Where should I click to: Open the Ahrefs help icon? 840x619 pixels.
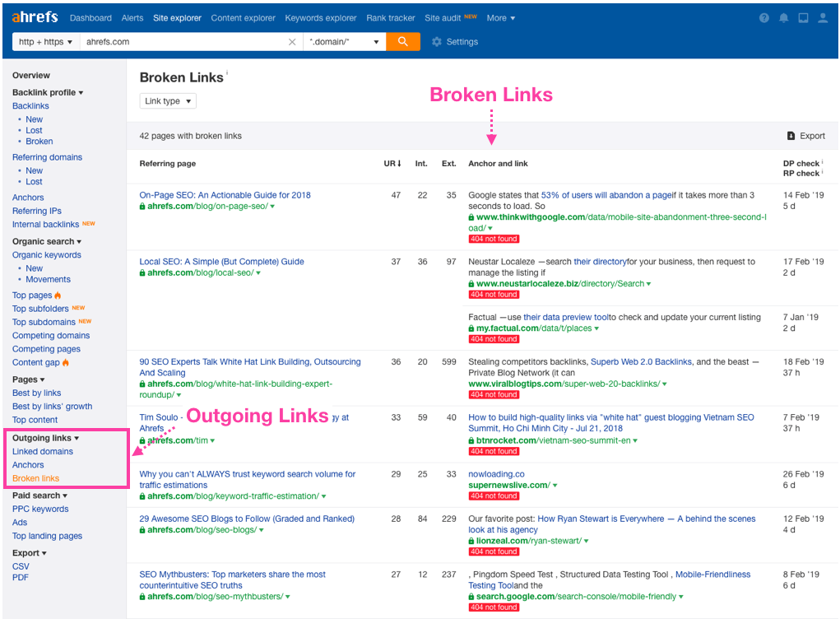click(x=763, y=17)
